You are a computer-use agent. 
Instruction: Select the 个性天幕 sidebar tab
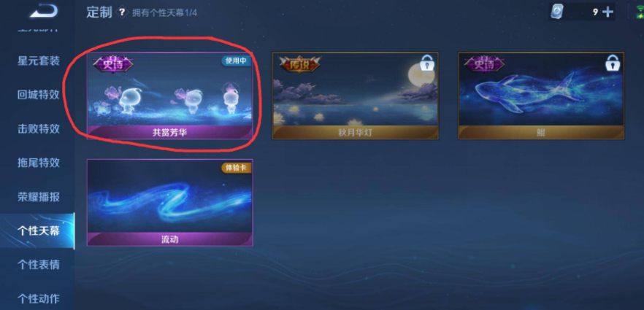click(x=37, y=231)
